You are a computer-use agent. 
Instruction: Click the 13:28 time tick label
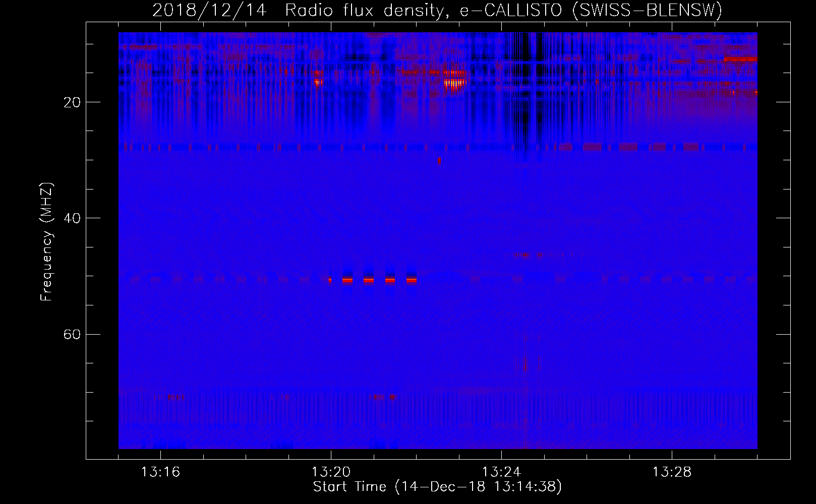[672, 472]
